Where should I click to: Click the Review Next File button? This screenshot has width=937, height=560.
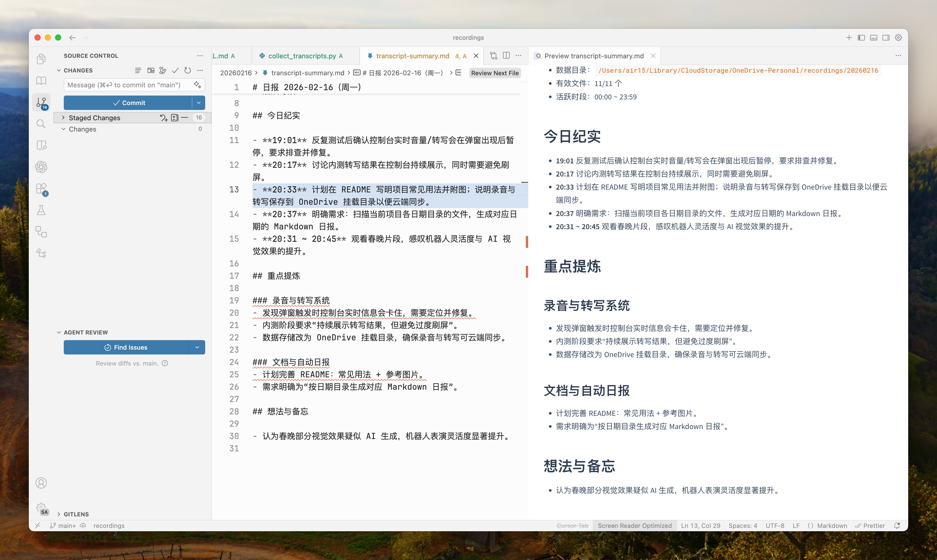pyautogui.click(x=495, y=73)
